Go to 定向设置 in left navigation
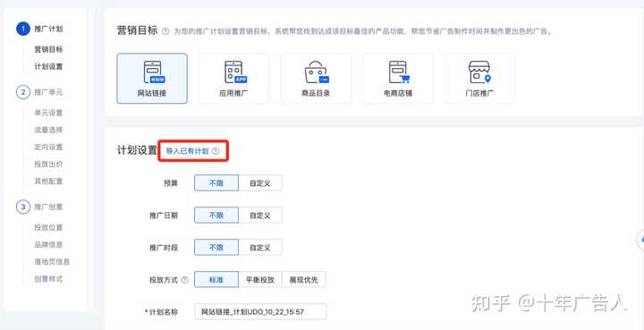This screenshot has height=330, width=644. click(x=48, y=147)
